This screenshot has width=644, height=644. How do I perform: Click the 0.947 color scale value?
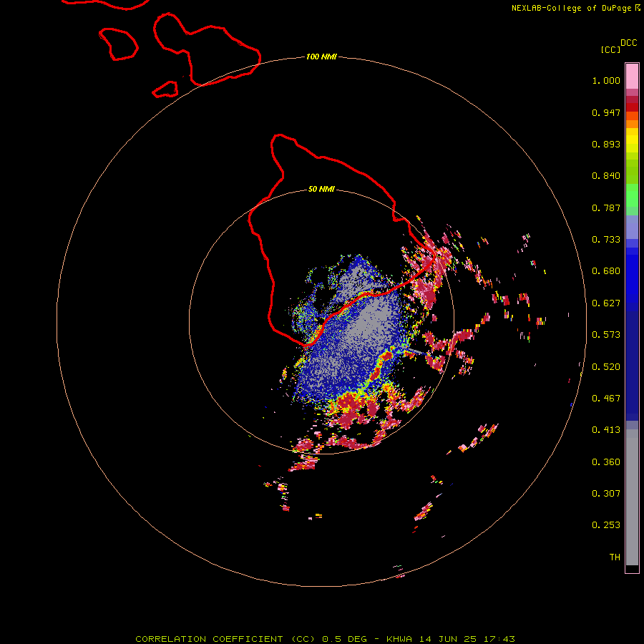coord(606,112)
